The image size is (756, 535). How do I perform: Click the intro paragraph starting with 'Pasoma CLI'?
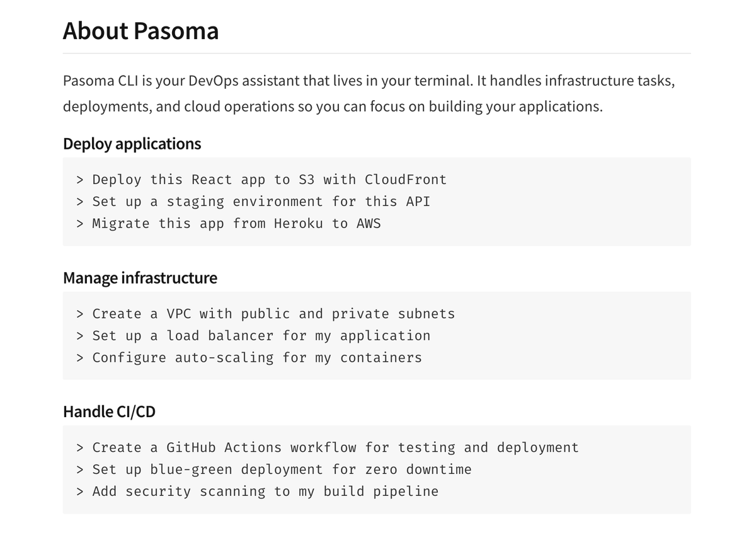pyautogui.click(x=369, y=93)
